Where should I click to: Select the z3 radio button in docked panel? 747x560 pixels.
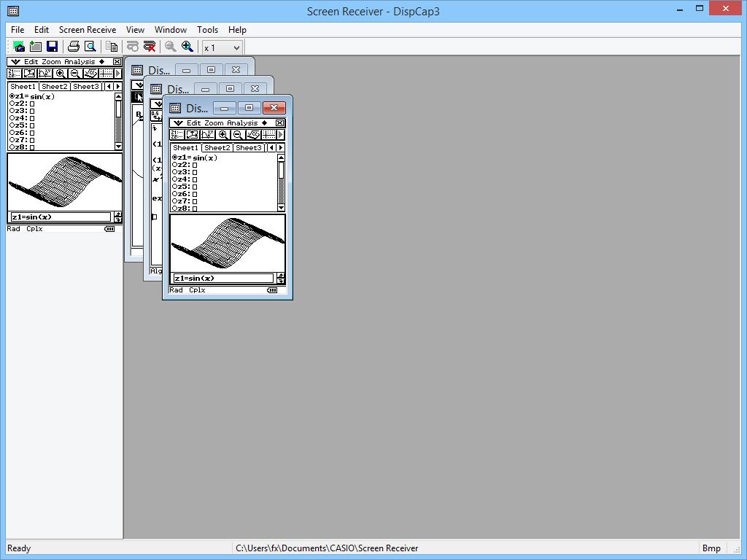click(x=12, y=111)
